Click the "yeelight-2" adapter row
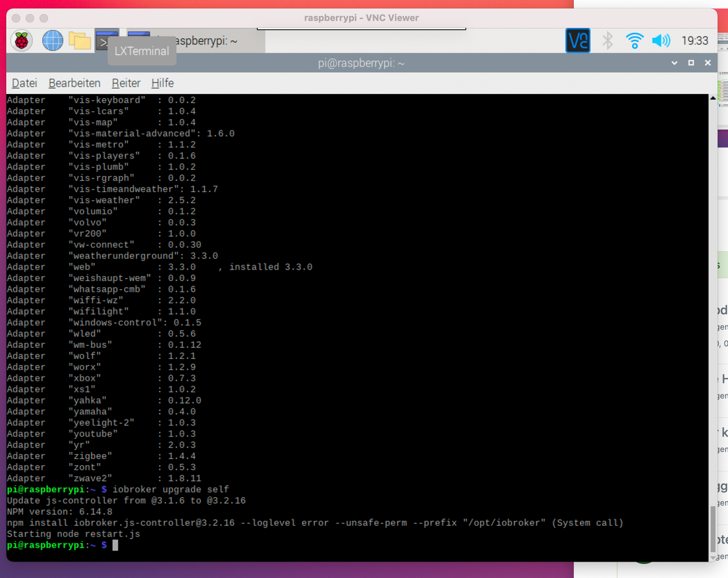This screenshot has width=728, height=578. [101, 423]
